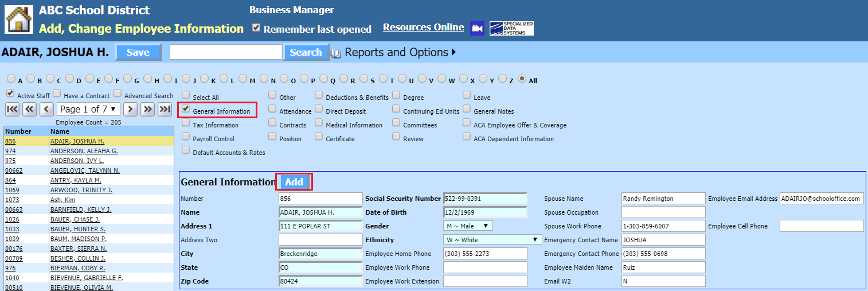The height and width of the screenshot is (291, 868).
Task: Toggle Remember last opened checkbox
Action: [x=256, y=28]
